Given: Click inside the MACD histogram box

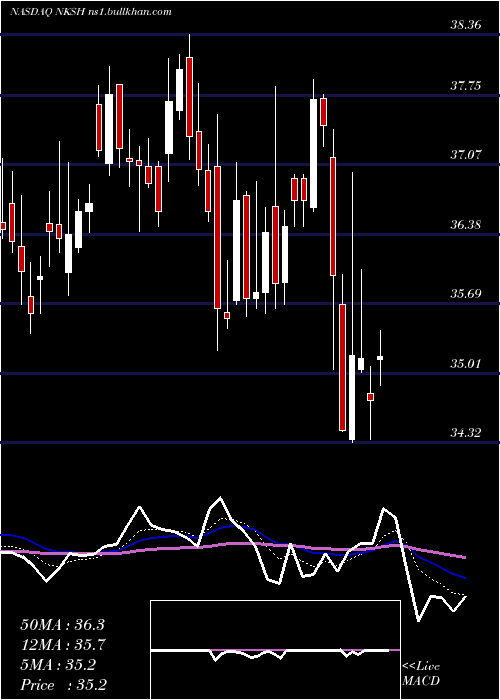Looking at the screenshot, I should tap(275, 650).
